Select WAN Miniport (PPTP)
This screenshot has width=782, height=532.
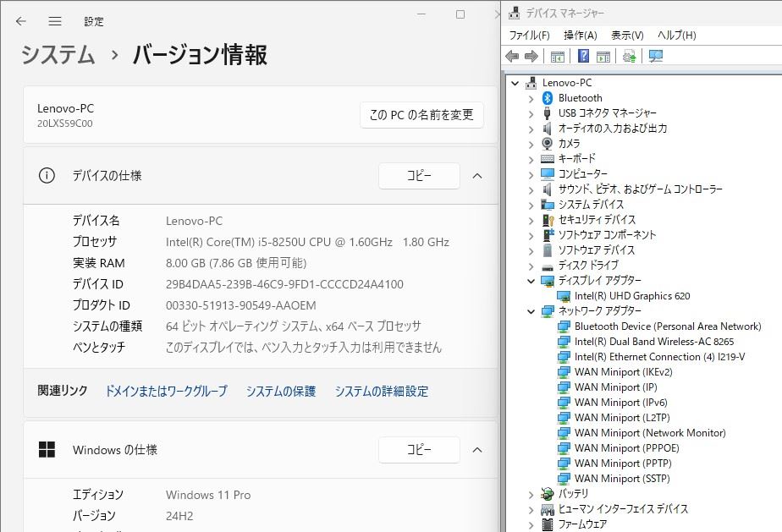pyautogui.click(x=623, y=463)
